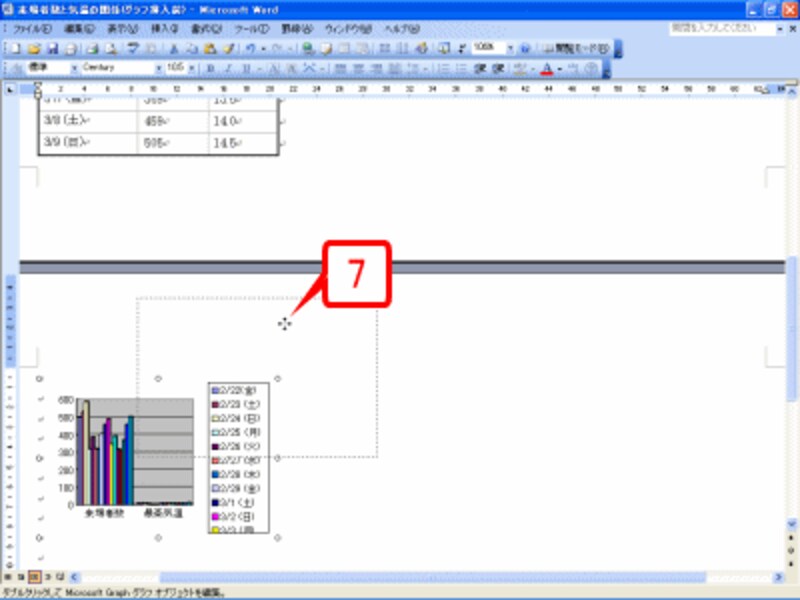This screenshot has height=600, width=800.
Task: Toggle underline formatting
Action: point(243,68)
